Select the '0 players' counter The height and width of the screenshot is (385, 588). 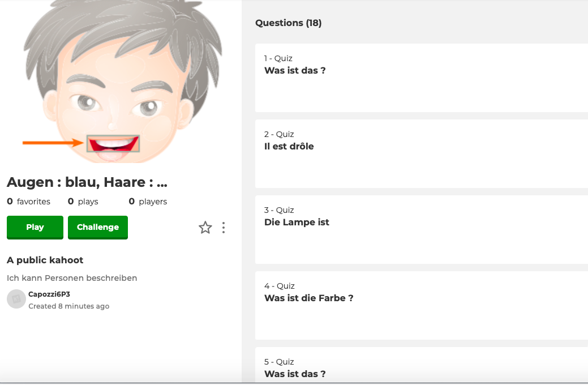click(148, 202)
